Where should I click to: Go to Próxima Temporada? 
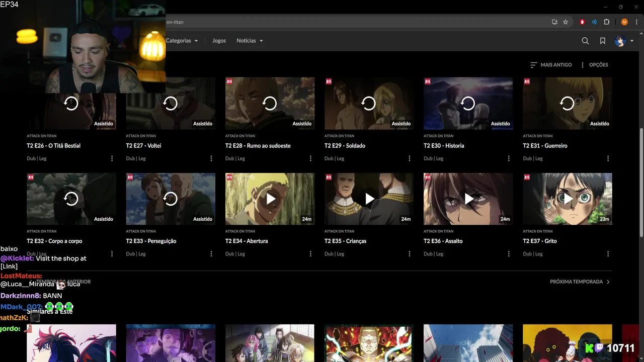click(x=580, y=282)
